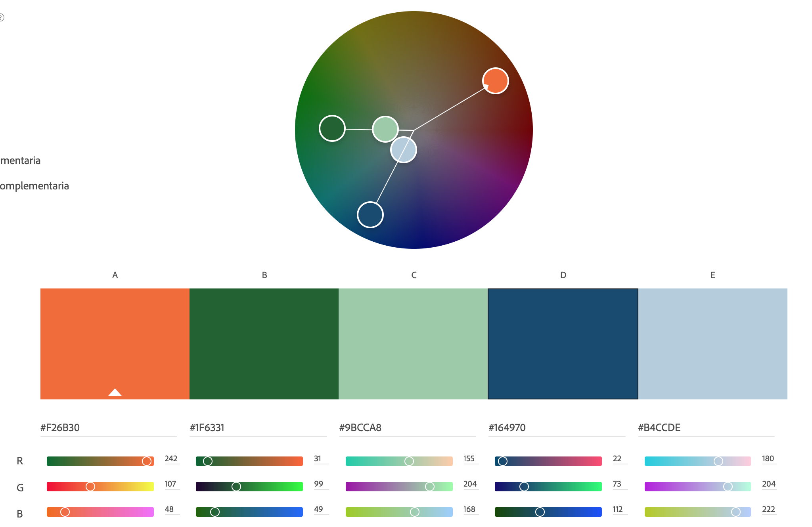Click the light green color wheel handle

385,129
